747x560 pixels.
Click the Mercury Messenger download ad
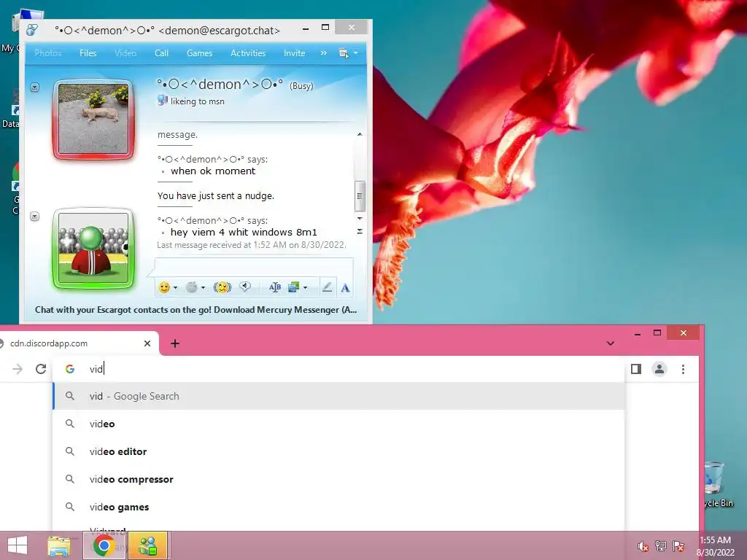196,309
